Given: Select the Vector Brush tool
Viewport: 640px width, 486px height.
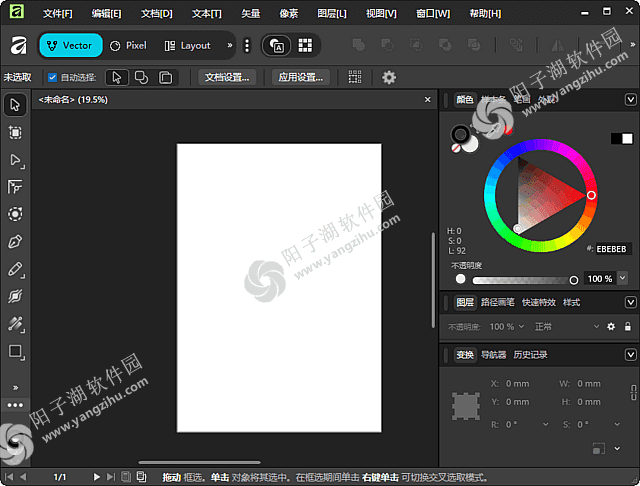Looking at the screenshot, I should (15, 296).
